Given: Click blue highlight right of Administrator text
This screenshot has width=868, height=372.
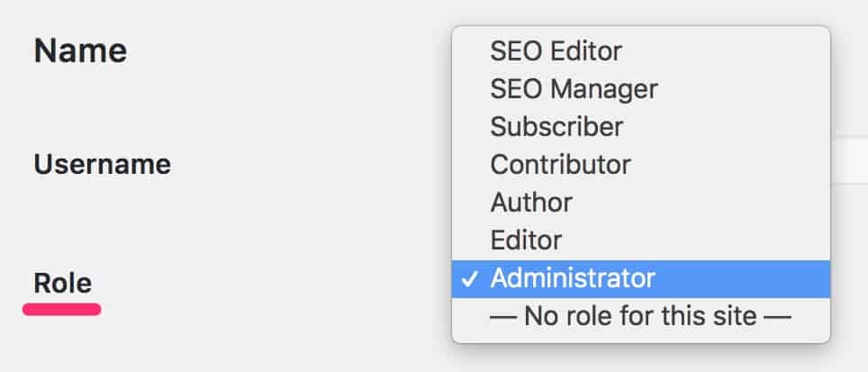Looking at the screenshot, I should tap(738, 279).
